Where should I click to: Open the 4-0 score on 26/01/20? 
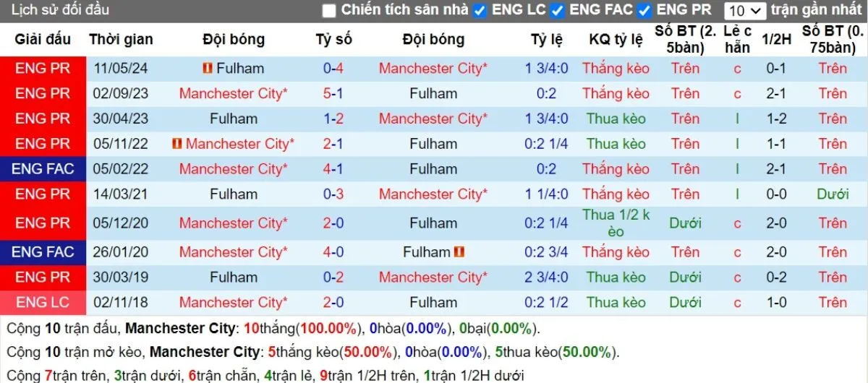click(x=333, y=252)
